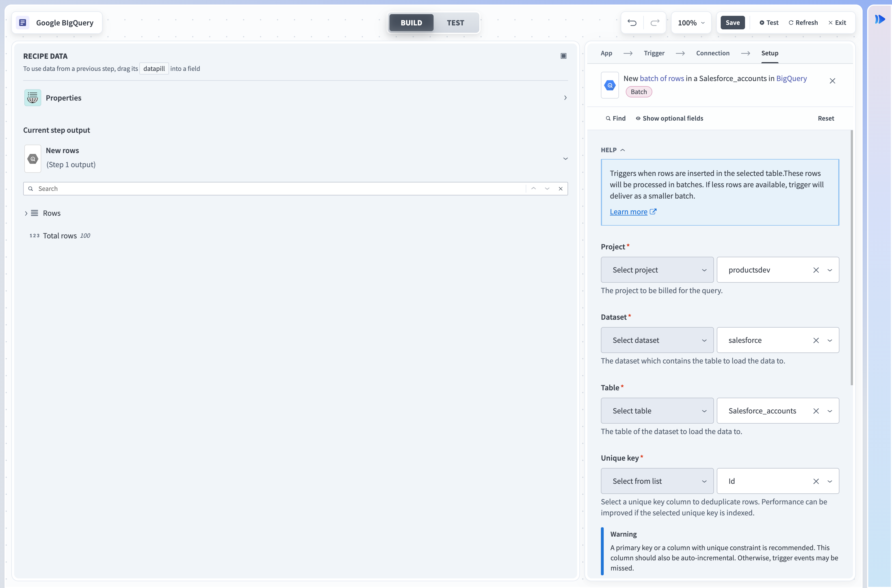Click the recipe document icon beside Google BigQuery
The height and width of the screenshot is (588, 892).
point(23,23)
